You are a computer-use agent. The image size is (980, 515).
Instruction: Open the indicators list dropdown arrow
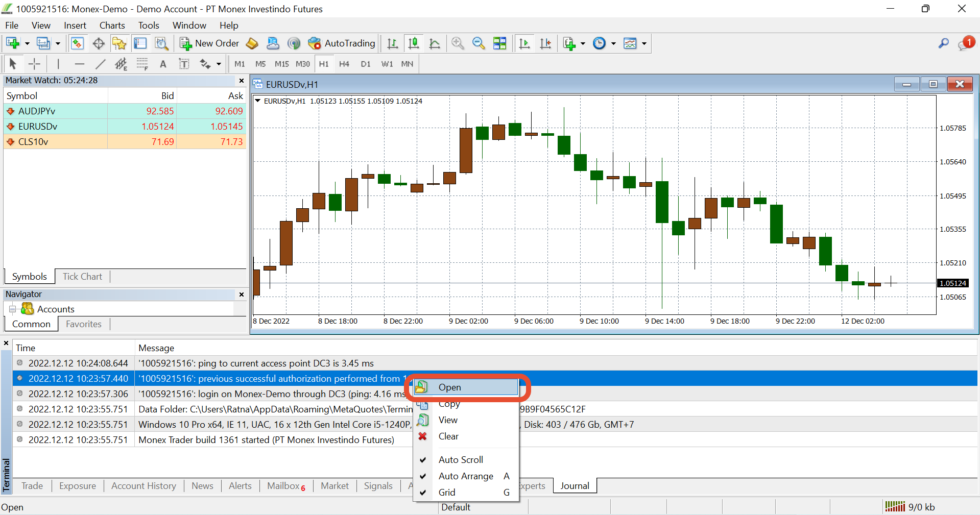(x=583, y=43)
